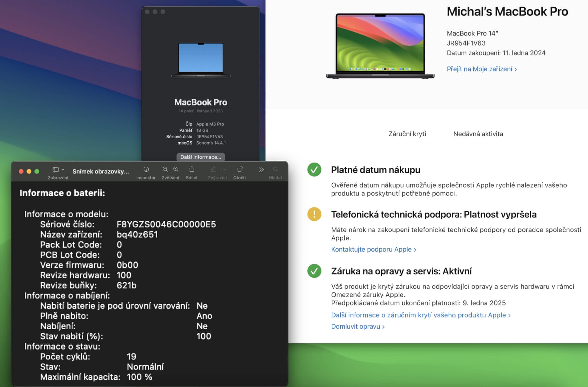Open the highlight color dropdown arrow
Image resolution: width=588 pixels, height=387 pixels.
[x=224, y=169]
